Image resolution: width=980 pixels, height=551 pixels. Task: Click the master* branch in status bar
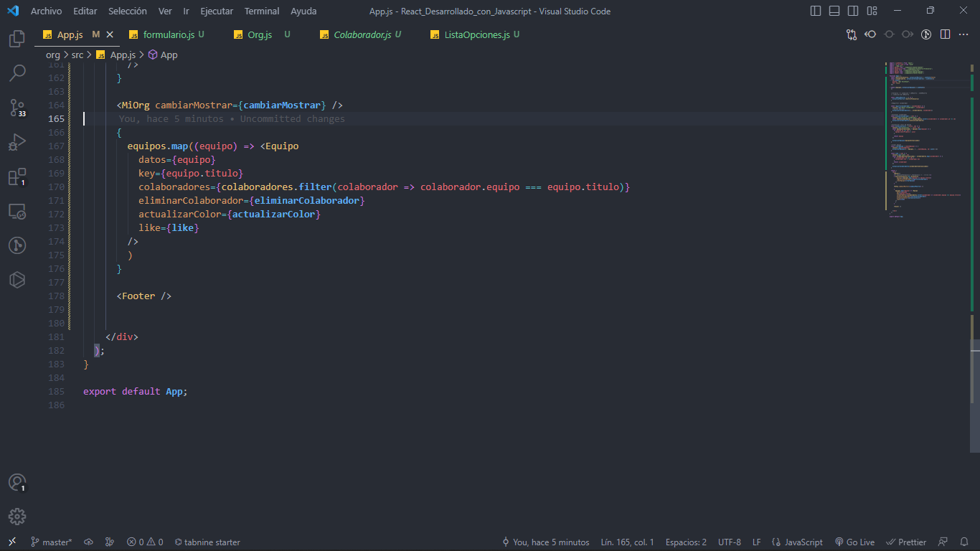[x=51, y=542]
